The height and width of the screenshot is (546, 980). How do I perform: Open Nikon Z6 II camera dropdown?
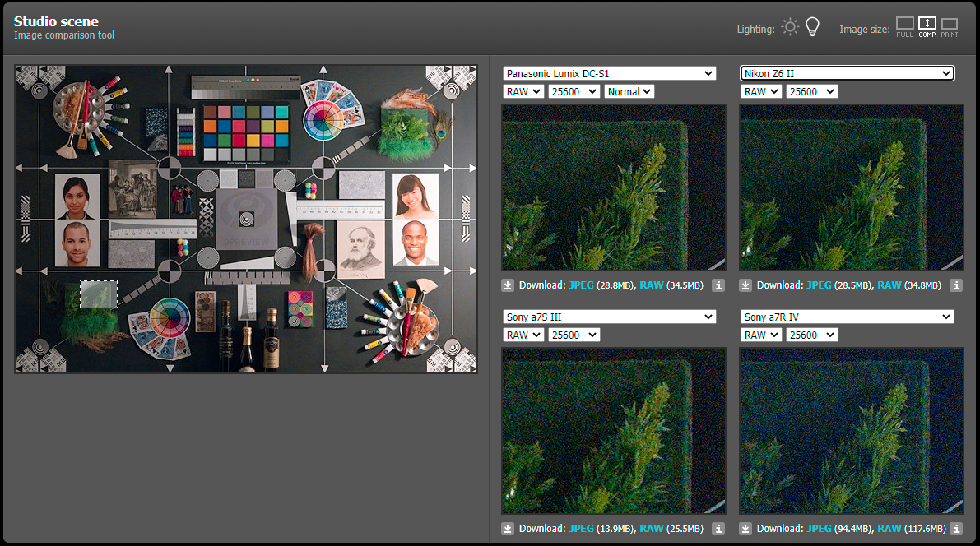(x=847, y=74)
